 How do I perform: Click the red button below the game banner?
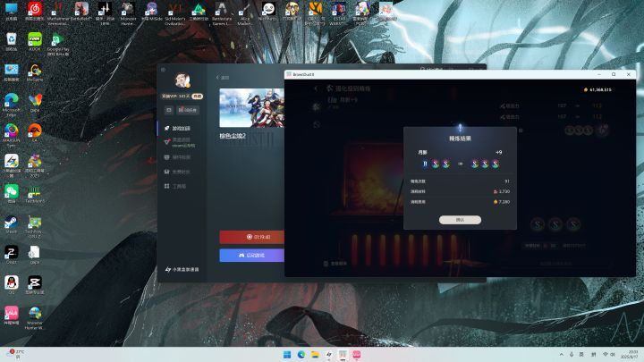click(251, 237)
